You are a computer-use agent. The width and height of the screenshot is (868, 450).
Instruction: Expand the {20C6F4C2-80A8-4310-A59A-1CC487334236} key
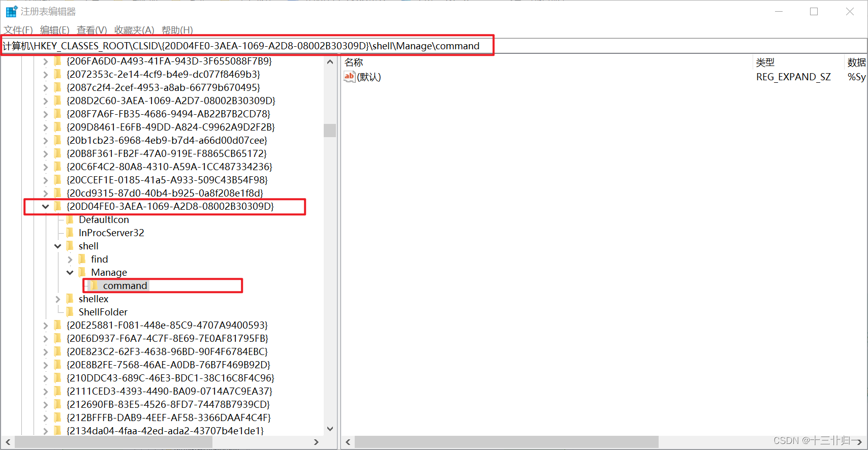tap(45, 167)
